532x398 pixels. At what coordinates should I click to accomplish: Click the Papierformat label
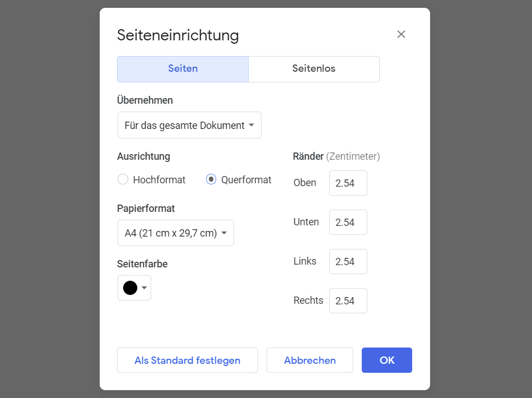tap(146, 208)
